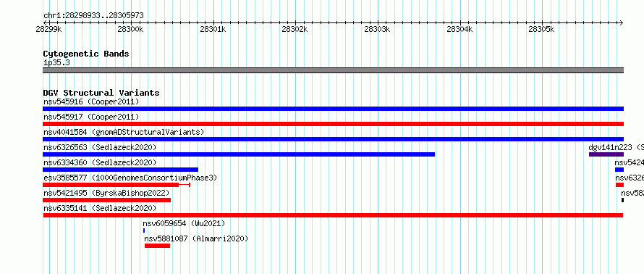The height and width of the screenshot is (274, 644).
Task: Click the 28304k ruler position
Action: click(x=459, y=29)
